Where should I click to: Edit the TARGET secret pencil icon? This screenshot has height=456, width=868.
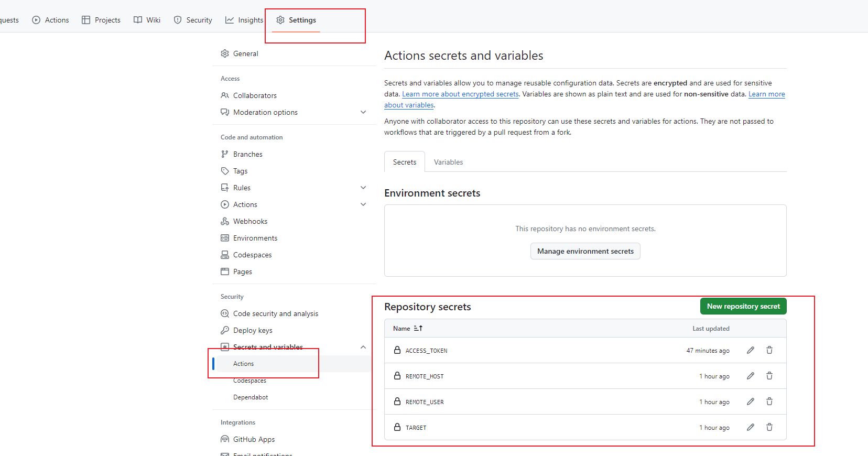point(751,427)
